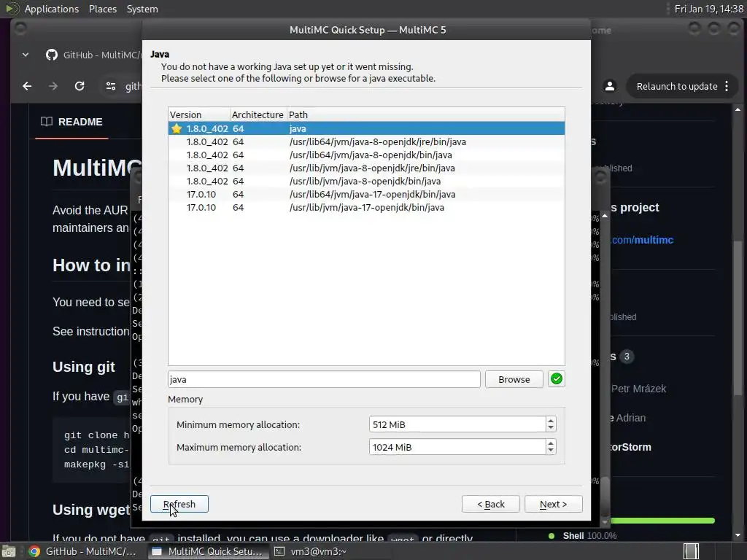Viewport: 747px width, 560px height.
Task: Click browser forward arrow
Action: coord(53,86)
